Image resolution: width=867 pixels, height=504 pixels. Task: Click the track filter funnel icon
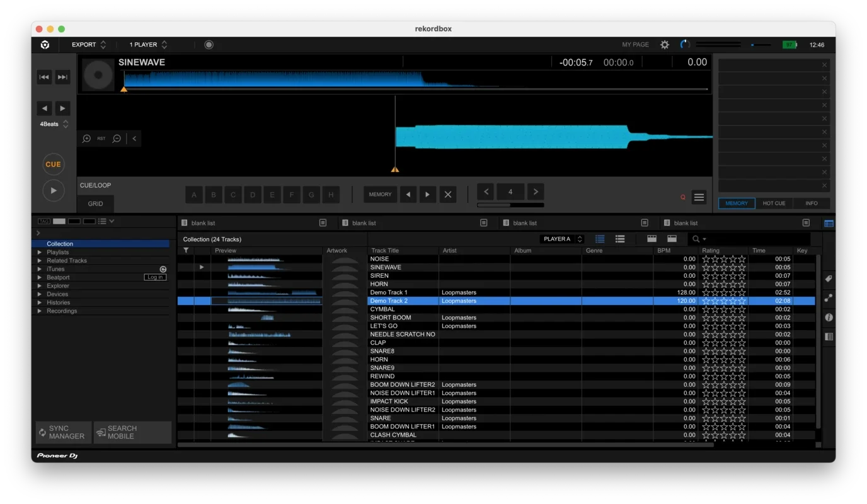click(x=186, y=251)
